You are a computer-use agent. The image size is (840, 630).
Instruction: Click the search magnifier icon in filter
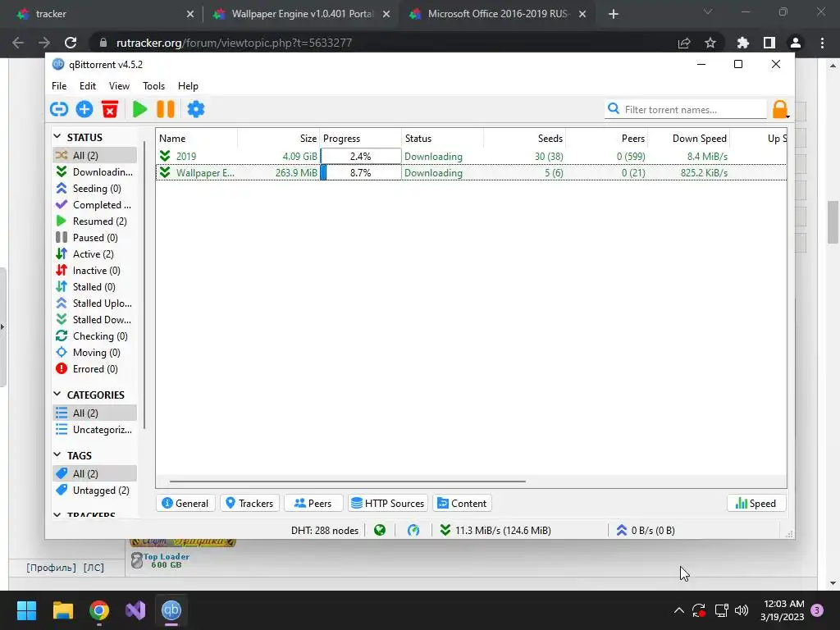[x=614, y=109]
